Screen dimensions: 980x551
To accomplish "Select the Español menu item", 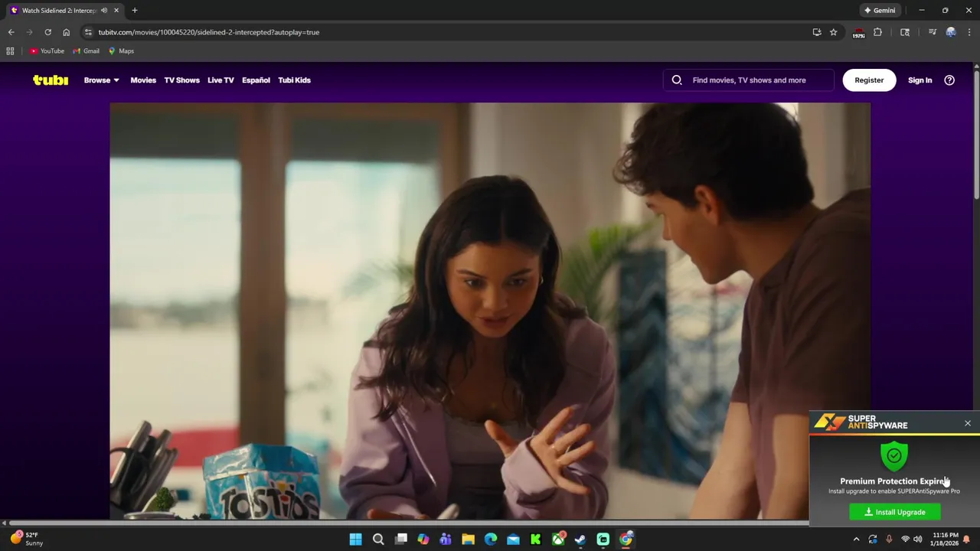I will point(256,80).
